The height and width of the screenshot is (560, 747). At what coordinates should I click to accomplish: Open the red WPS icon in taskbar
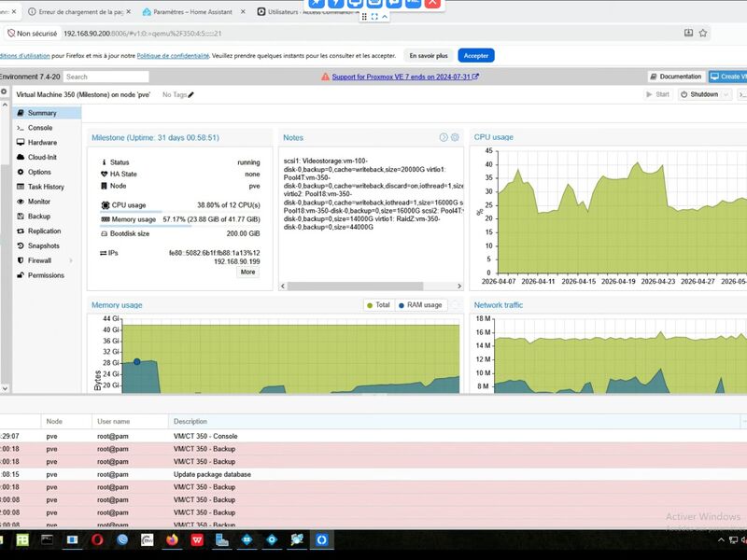(197, 539)
